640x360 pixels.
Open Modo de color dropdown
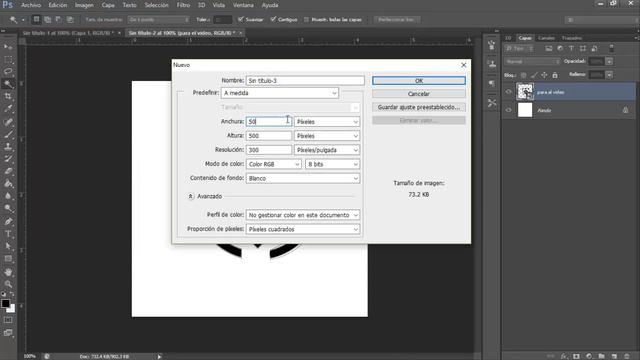[x=274, y=164]
